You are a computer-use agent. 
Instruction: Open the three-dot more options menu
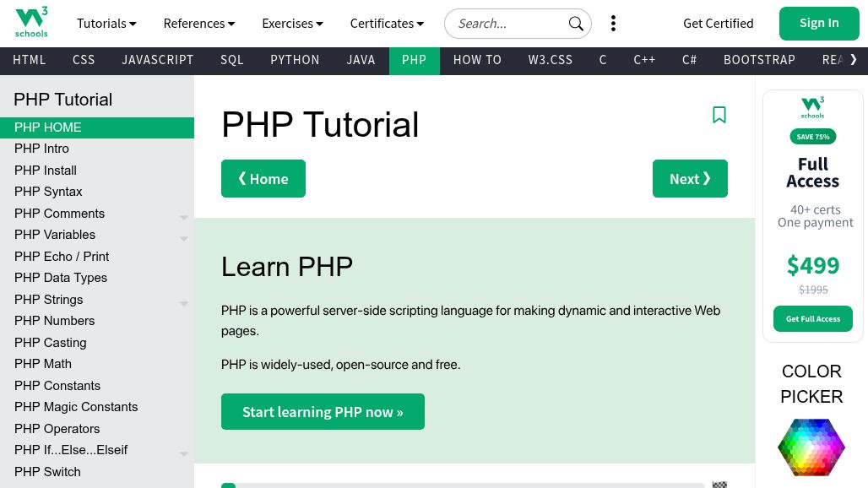613,24
